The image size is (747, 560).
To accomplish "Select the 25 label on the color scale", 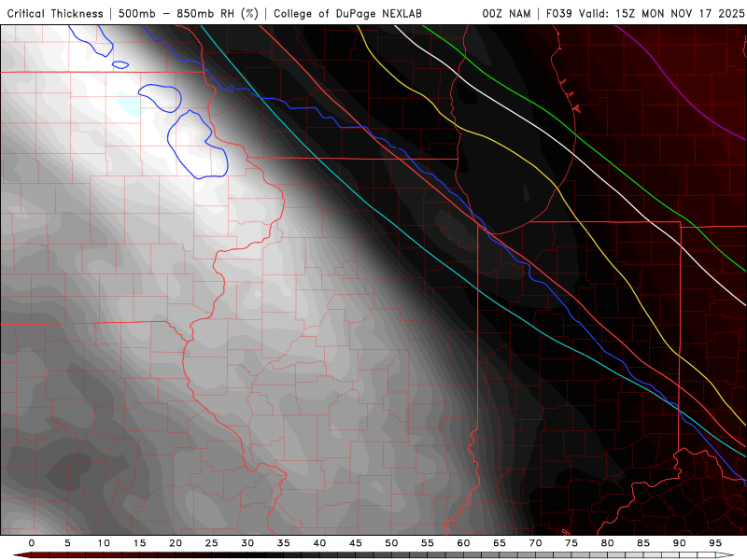I will [x=212, y=543].
